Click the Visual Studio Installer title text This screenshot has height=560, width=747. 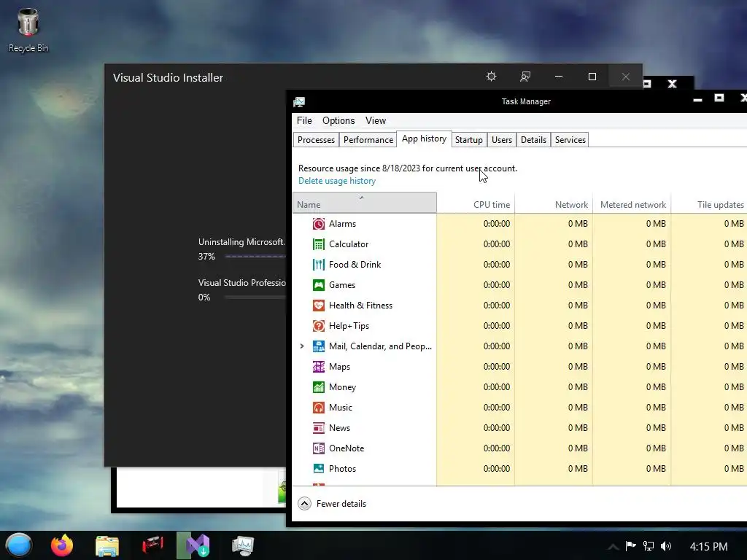[168, 77]
